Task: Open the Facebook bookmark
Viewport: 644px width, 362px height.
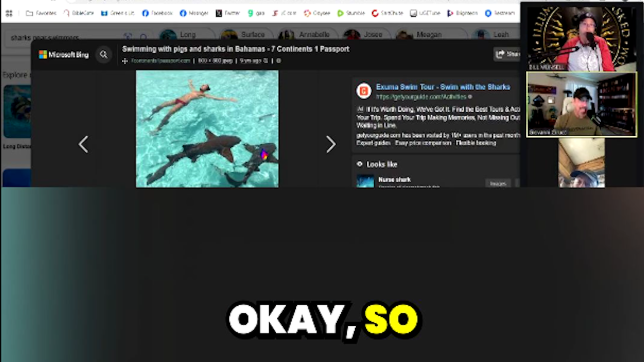Action: point(157,14)
